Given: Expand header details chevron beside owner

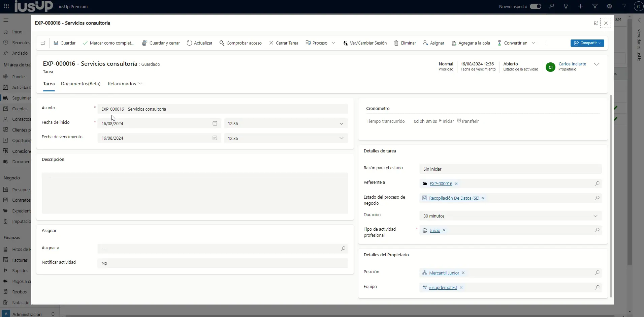Looking at the screenshot, I should [x=596, y=64].
